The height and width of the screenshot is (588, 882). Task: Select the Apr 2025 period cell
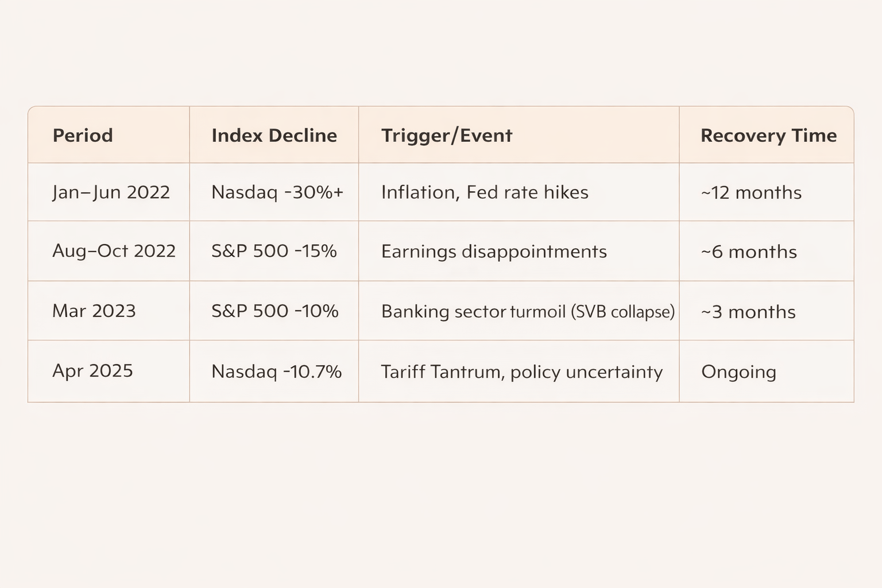[92, 370]
